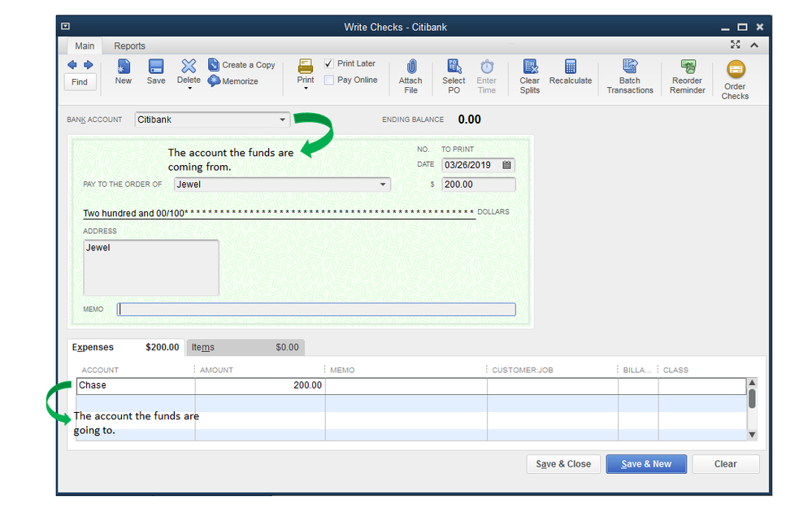Clear Splits on the check
Image resolution: width=812 pixels, height=517 pixels.
click(530, 76)
